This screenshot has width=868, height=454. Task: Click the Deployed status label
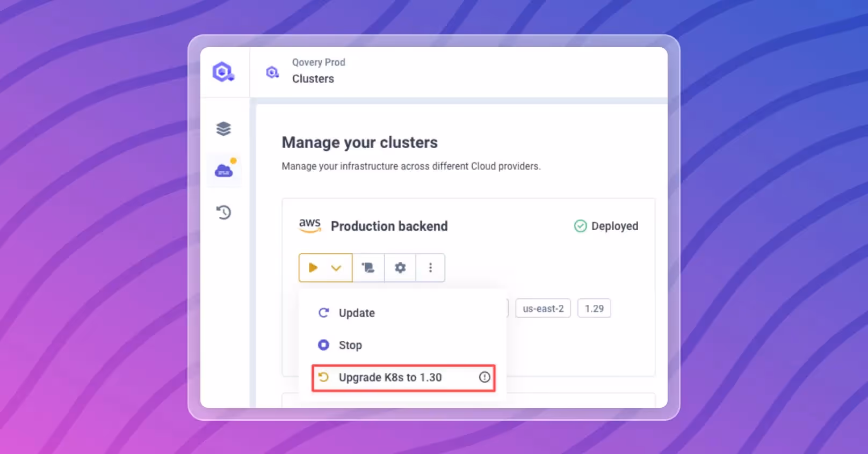[615, 226]
